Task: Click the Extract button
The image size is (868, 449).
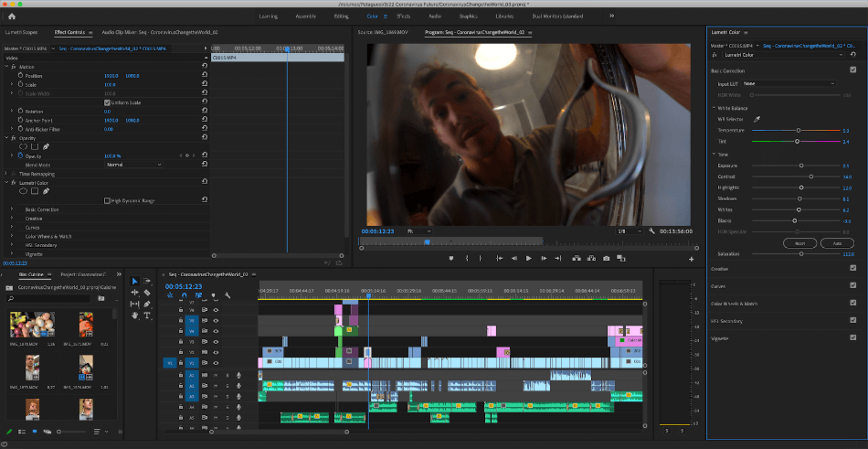Action: (x=591, y=258)
